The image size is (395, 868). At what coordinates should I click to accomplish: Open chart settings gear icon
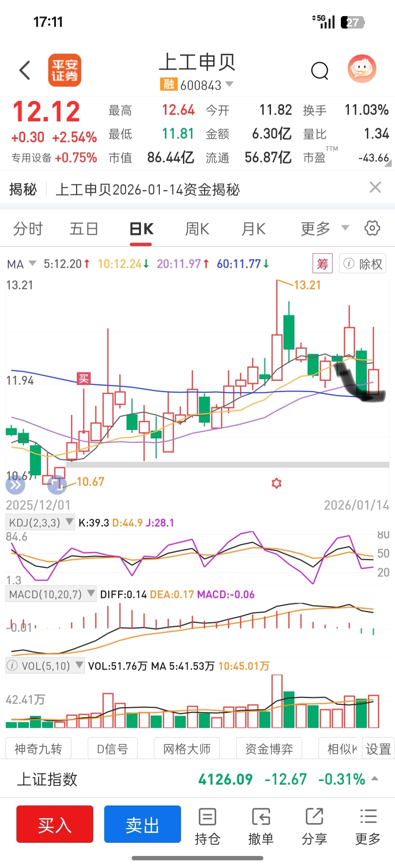(x=372, y=228)
